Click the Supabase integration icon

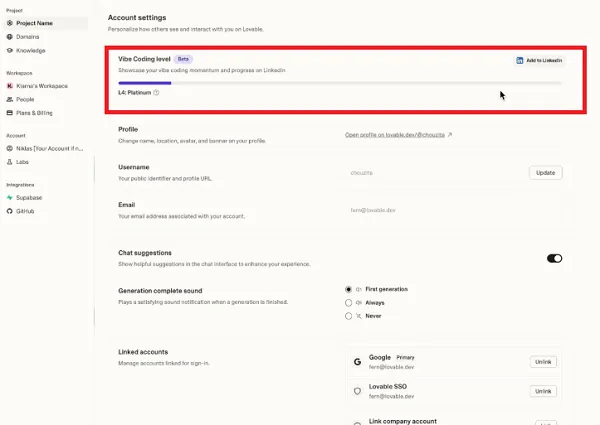click(x=9, y=197)
